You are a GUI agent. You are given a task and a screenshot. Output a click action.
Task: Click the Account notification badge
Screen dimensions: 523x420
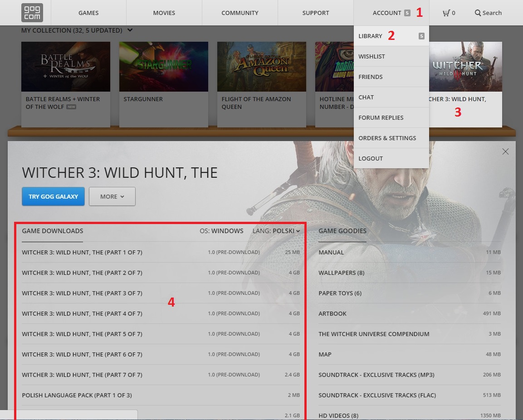click(x=407, y=13)
